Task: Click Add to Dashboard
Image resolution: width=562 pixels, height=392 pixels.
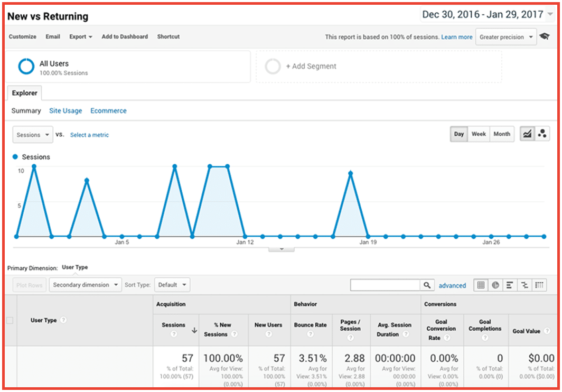Action: pyautogui.click(x=125, y=36)
